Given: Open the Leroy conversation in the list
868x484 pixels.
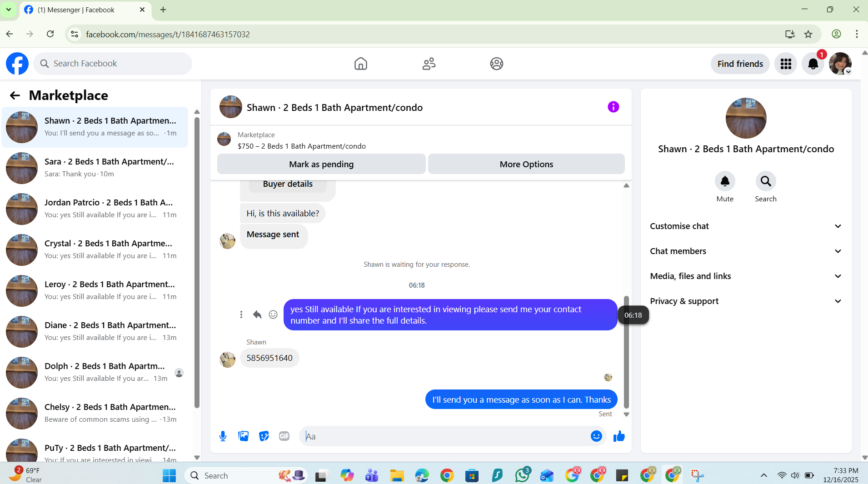Looking at the screenshot, I should tap(95, 291).
